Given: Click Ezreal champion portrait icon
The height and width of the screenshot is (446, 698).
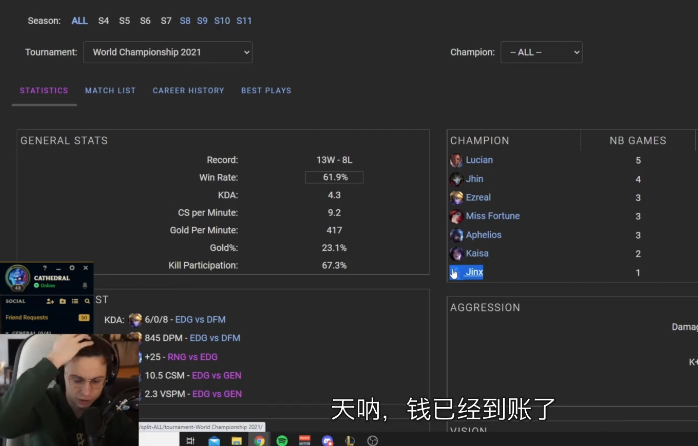Looking at the screenshot, I should (x=456, y=197).
